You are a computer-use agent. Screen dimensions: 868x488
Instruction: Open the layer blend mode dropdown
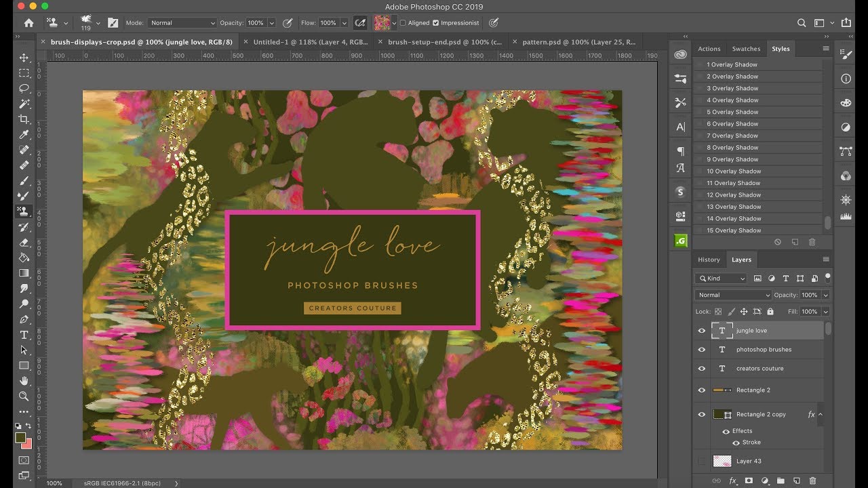(733, 295)
